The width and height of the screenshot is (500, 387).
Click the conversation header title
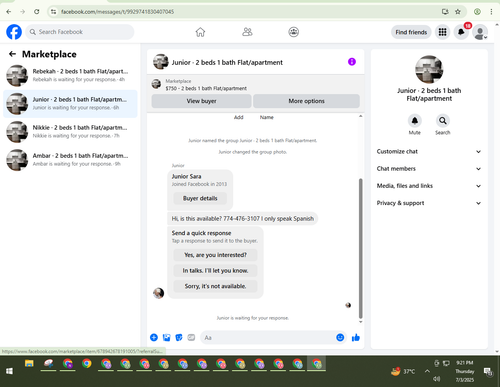coord(227,62)
